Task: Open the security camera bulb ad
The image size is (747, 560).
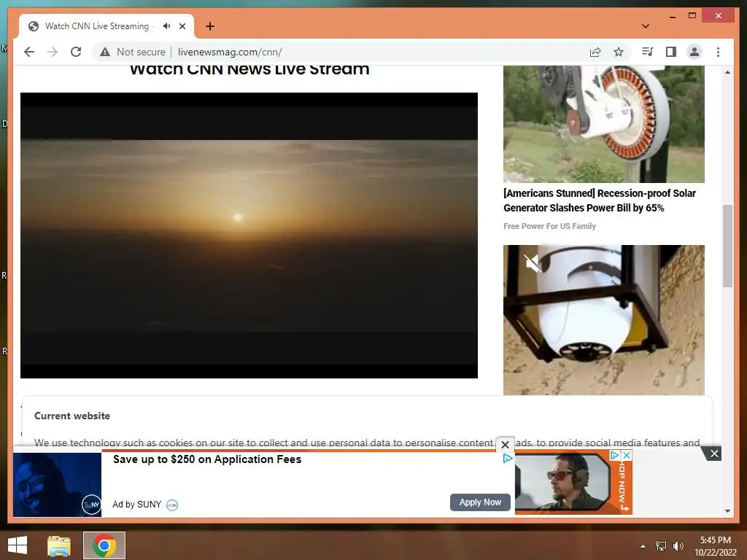Action: coord(603,319)
